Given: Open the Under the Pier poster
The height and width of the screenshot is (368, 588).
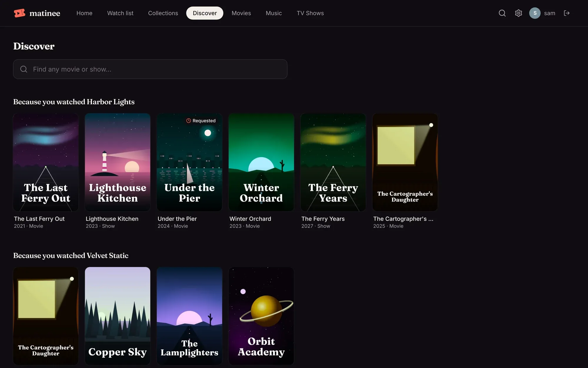Looking at the screenshot, I should tap(190, 162).
